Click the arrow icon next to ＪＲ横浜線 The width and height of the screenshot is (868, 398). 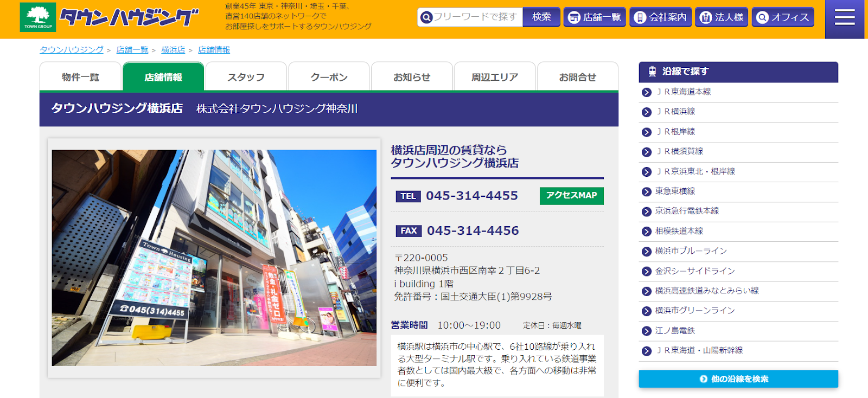point(646,112)
